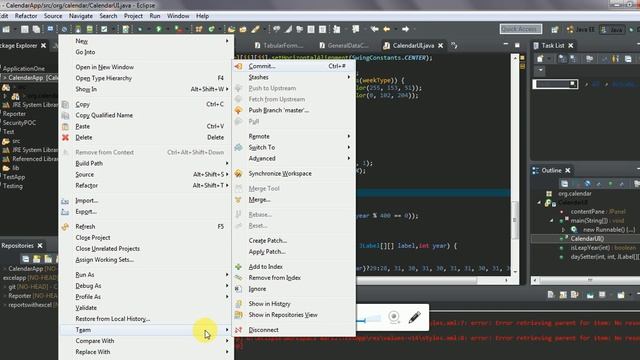
Task: Select the Java EE perspective button
Action: pyautogui.click(x=580, y=29)
